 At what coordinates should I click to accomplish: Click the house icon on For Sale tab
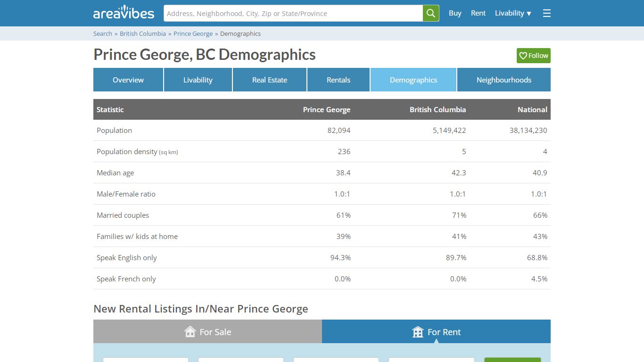(x=190, y=332)
